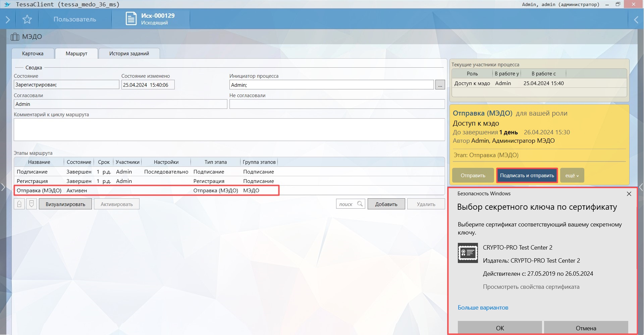Viewport: 644px width, 335px height.
Task: Click 'Просмотреть свойства сертификата' link
Action: tap(531, 287)
